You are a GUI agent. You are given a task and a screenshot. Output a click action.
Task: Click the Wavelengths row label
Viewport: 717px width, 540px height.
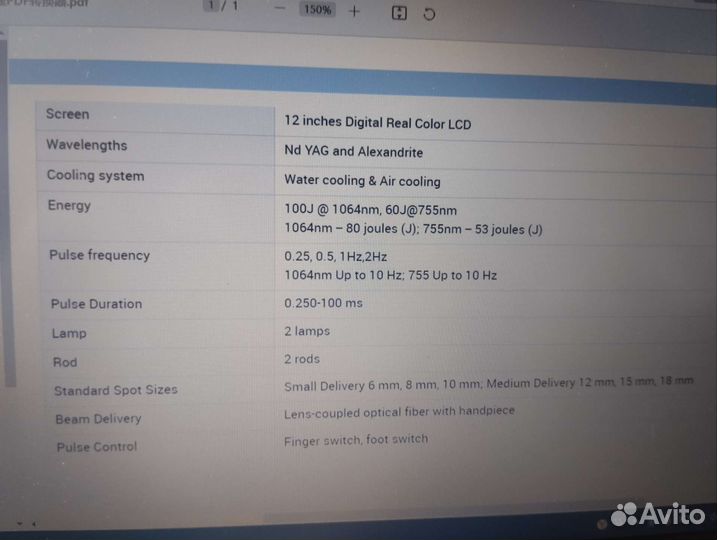(86, 145)
